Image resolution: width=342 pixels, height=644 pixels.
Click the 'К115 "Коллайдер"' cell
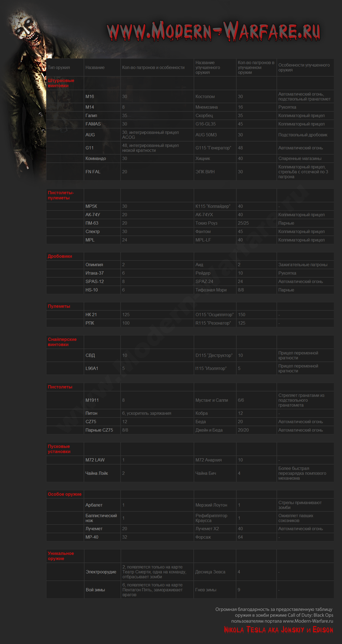pos(215,206)
